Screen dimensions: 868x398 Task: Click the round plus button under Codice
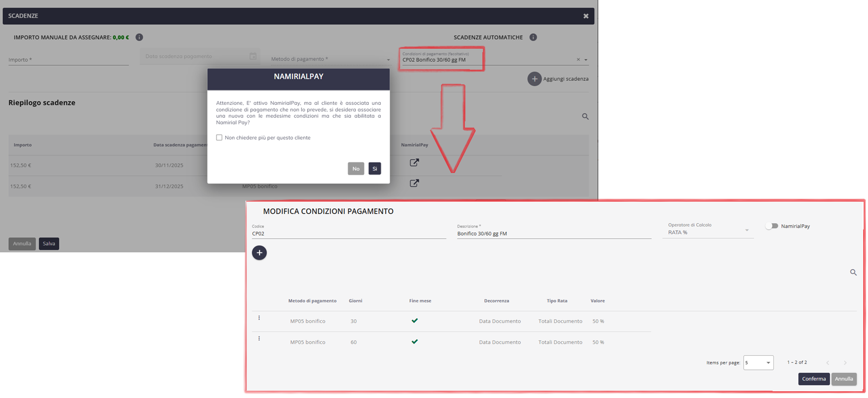tap(259, 253)
